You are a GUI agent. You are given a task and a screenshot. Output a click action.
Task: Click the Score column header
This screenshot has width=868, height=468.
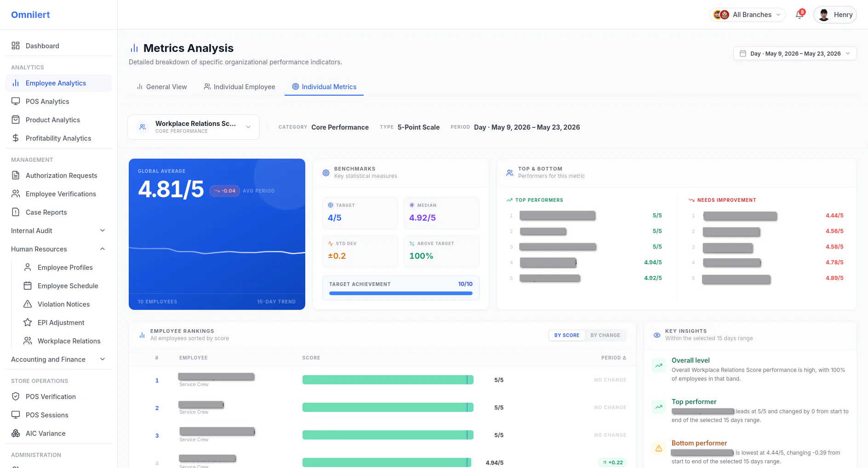pyautogui.click(x=311, y=358)
